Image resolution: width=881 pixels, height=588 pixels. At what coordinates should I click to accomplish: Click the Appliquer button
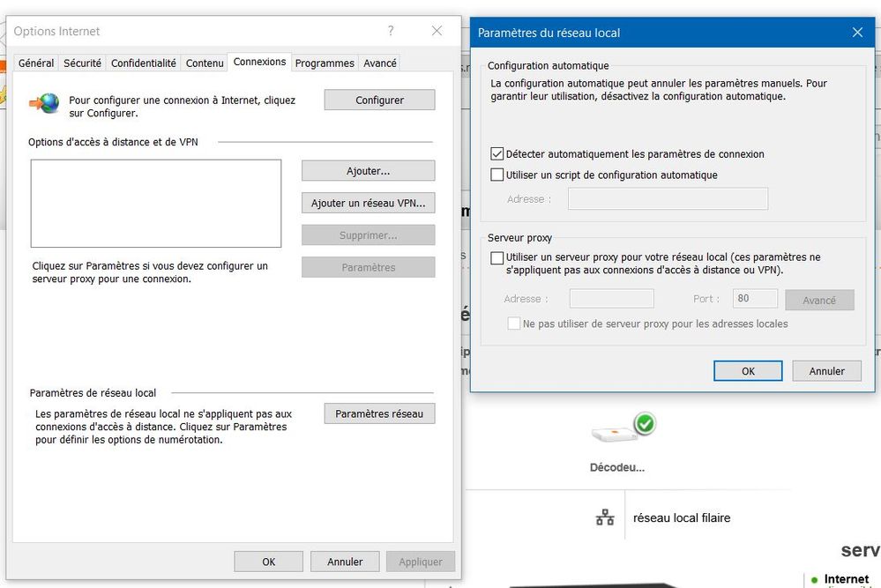(x=421, y=562)
